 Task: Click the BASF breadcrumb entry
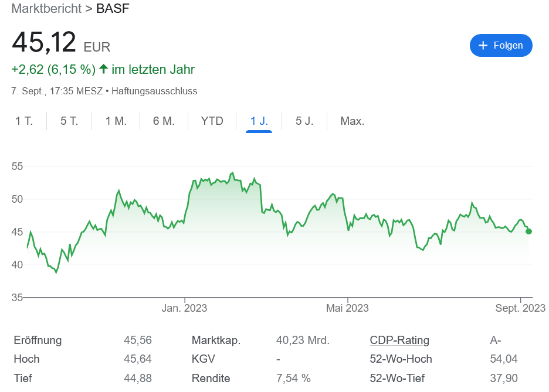114,9
